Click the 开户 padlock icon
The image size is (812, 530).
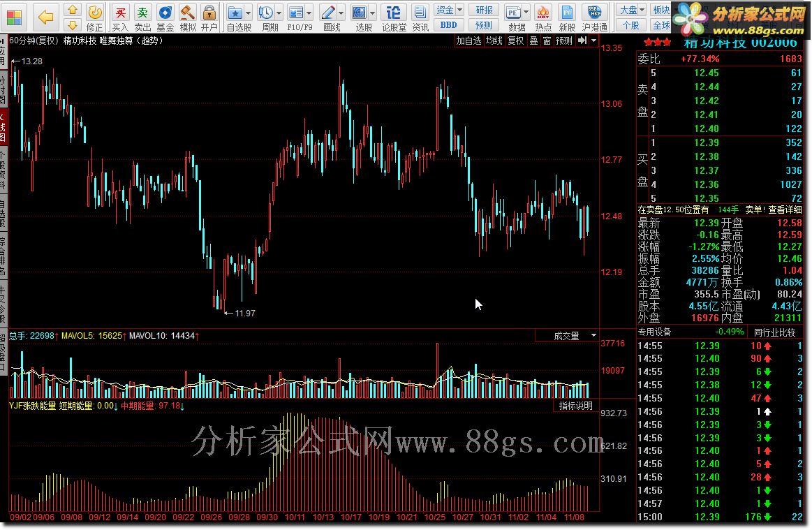209,13
